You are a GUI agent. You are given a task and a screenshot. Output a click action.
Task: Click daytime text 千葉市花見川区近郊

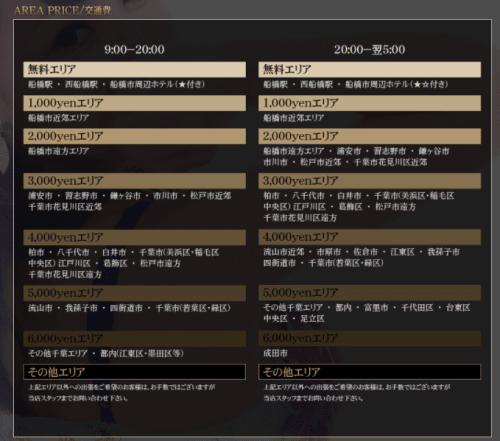click(x=65, y=207)
